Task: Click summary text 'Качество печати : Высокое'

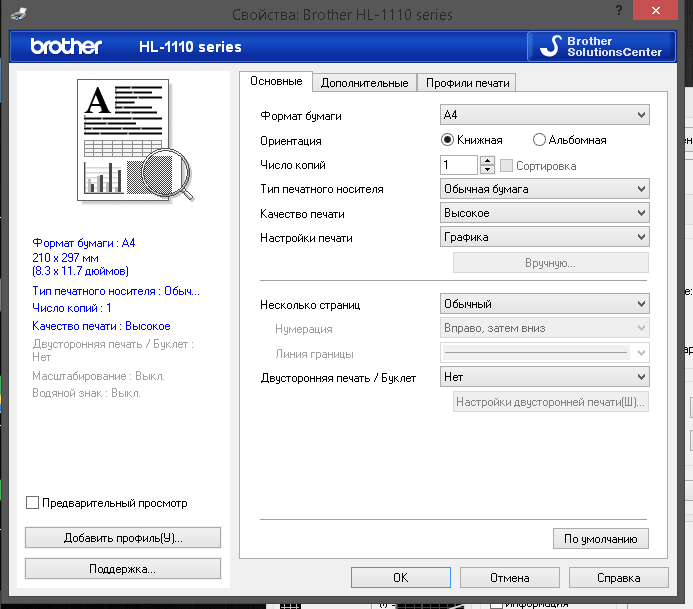Action: (x=101, y=326)
